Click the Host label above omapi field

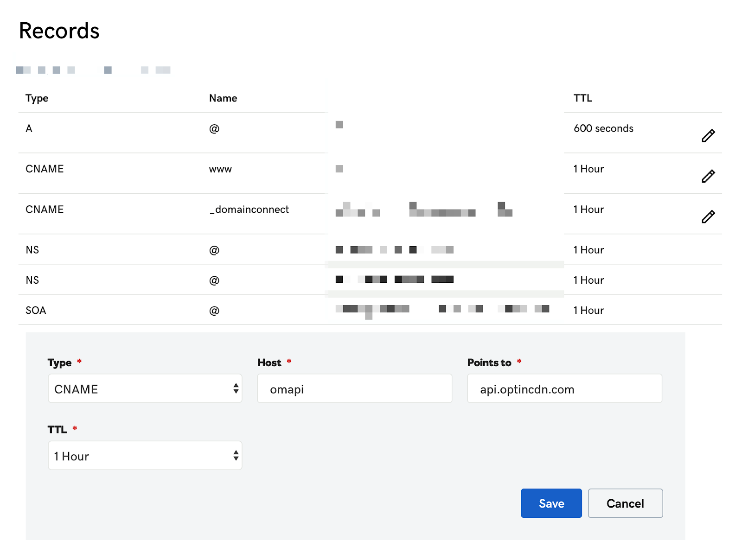click(269, 363)
